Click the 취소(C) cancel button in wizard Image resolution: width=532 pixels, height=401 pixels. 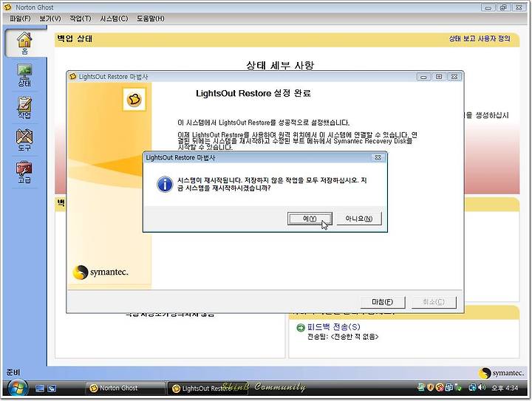pyautogui.click(x=434, y=302)
